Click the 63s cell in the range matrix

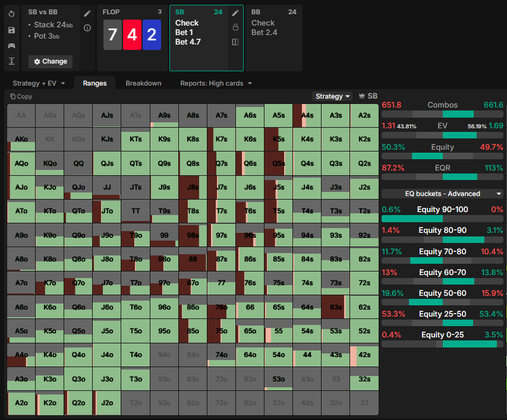tap(335, 307)
